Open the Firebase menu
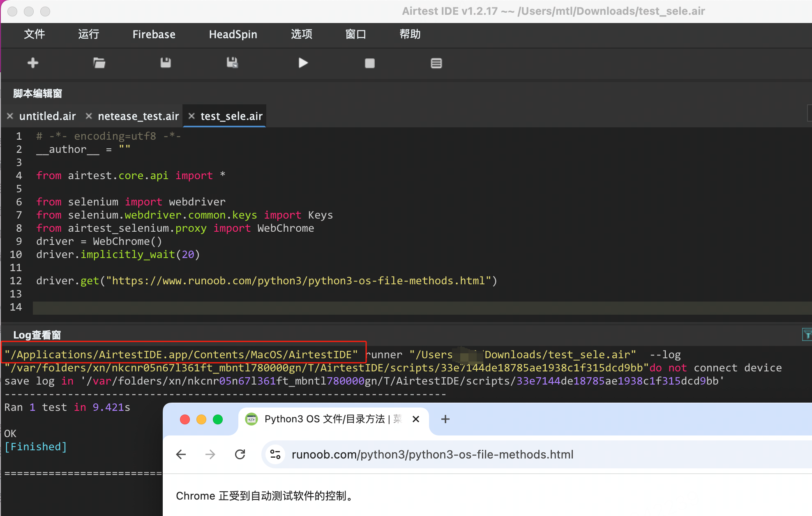The image size is (812, 516). [x=154, y=34]
